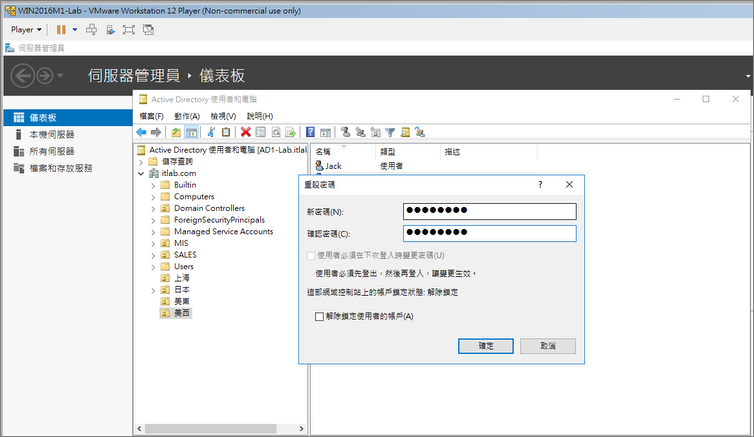This screenshot has height=437, width=754.
Task: Click the Send Ctrl+Alt+Del VMware icon
Action: tap(91, 30)
